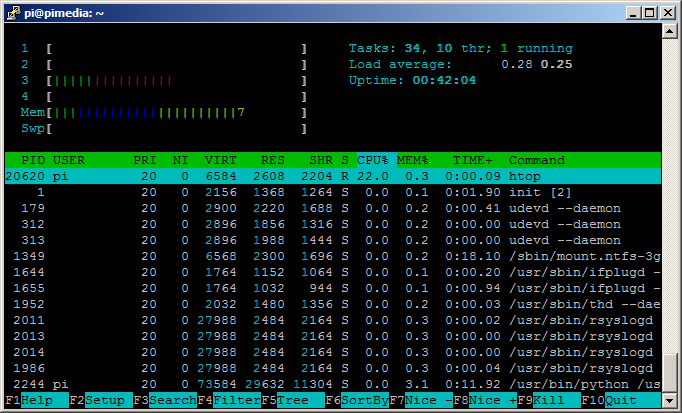Image resolution: width=682 pixels, height=413 pixels.
Task: Maximize the PuTTY window
Action: point(650,13)
